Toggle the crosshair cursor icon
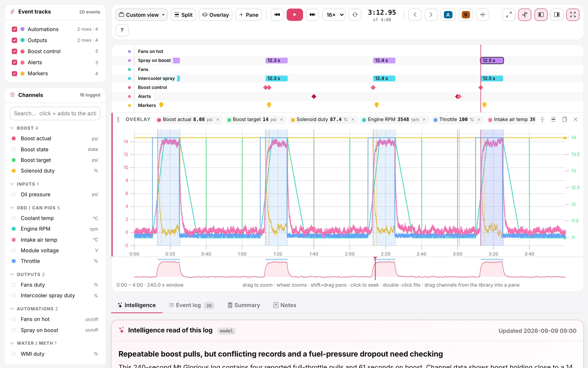The image size is (588, 368). [x=525, y=15]
